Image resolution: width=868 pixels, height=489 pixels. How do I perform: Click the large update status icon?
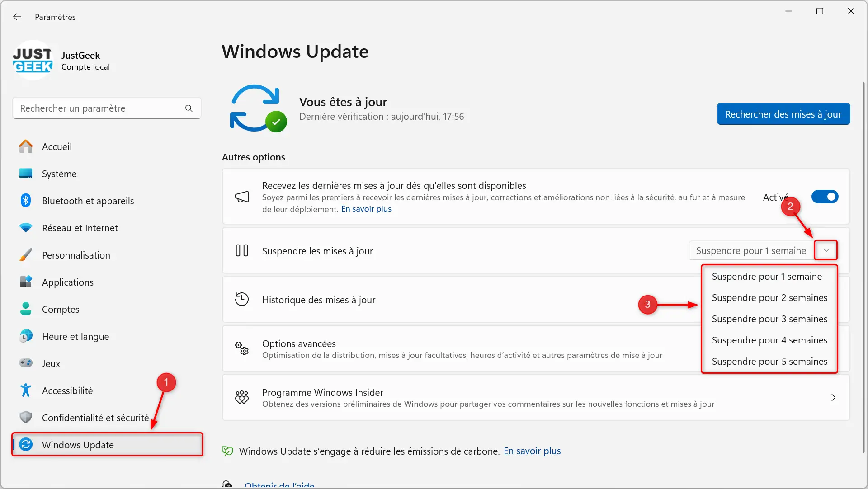tap(259, 108)
